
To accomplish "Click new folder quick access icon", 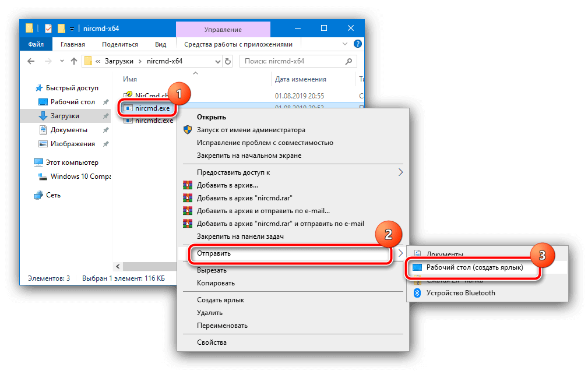I will tap(61, 29).
